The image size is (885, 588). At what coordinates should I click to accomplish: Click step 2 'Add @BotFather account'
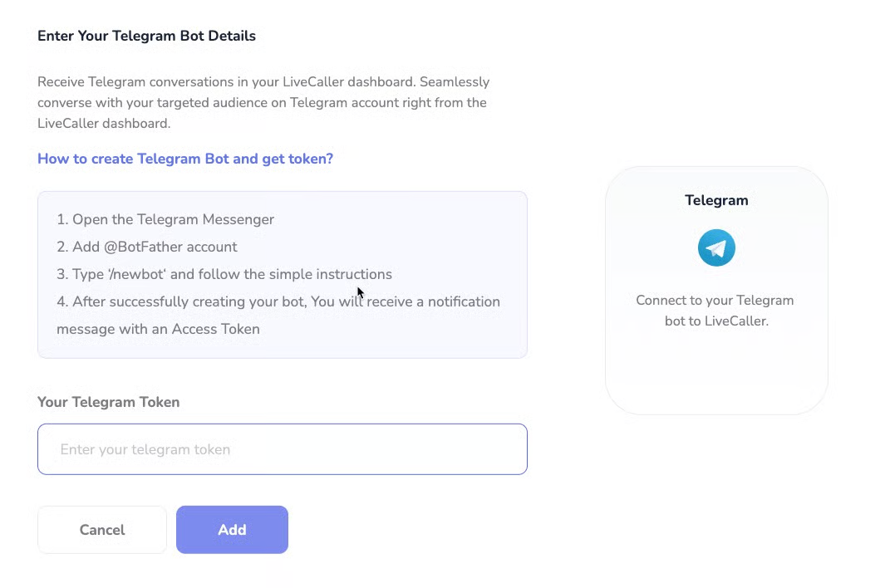click(x=147, y=247)
